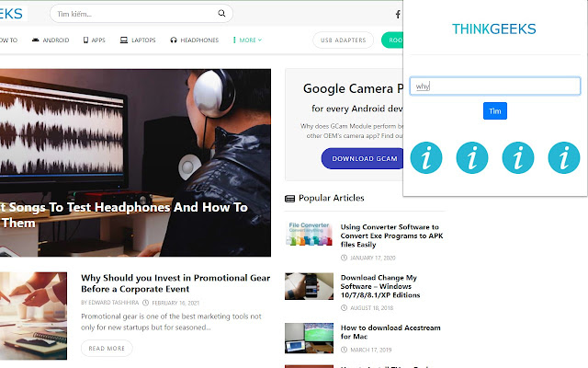The width and height of the screenshot is (588, 368).
Task: Open the promotional gear article thumbnail
Action: click(x=33, y=316)
